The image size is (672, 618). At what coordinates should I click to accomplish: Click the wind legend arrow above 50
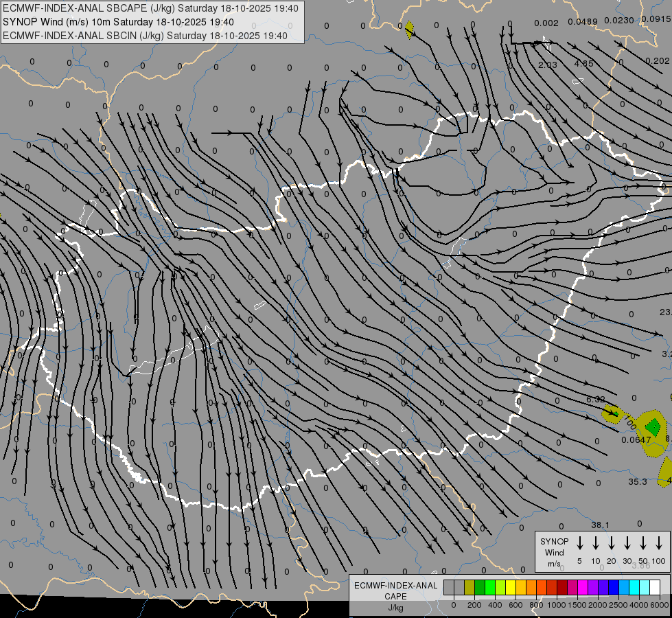coord(643,543)
